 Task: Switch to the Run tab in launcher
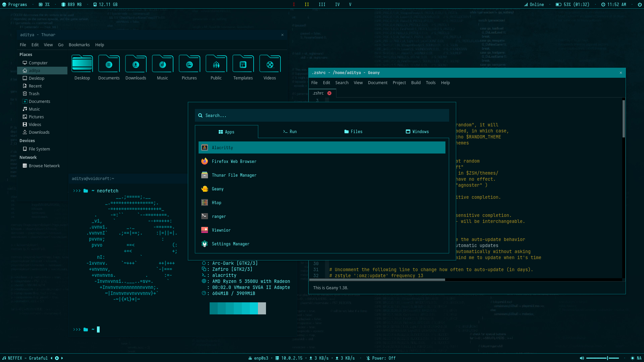[x=290, y=132]
